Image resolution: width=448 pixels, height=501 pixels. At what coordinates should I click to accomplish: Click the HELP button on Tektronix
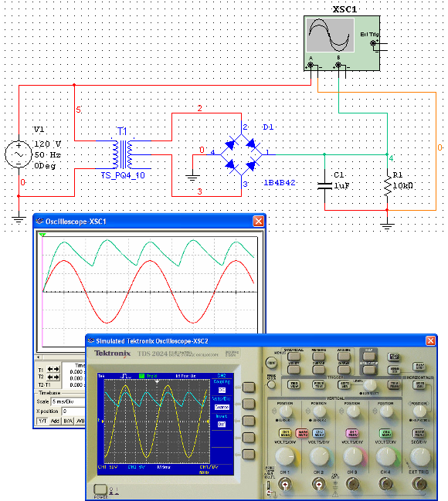(369, 357)
